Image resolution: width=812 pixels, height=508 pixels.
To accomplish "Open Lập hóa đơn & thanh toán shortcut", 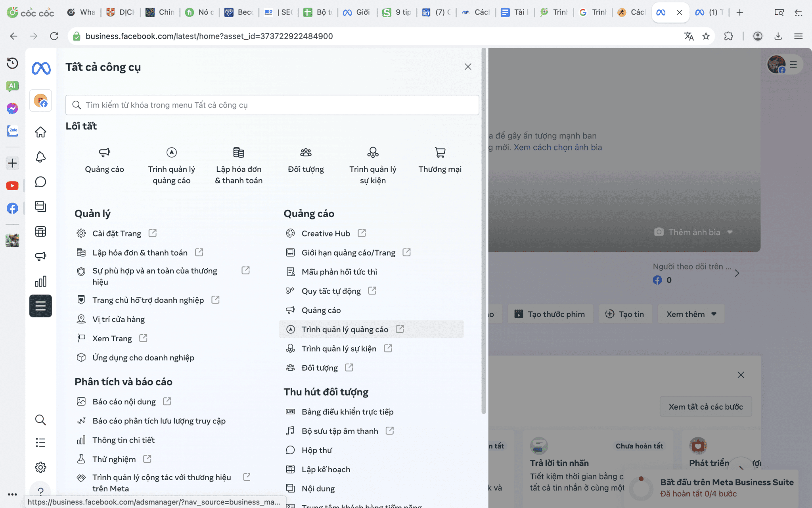I will [x=239, y=165].
